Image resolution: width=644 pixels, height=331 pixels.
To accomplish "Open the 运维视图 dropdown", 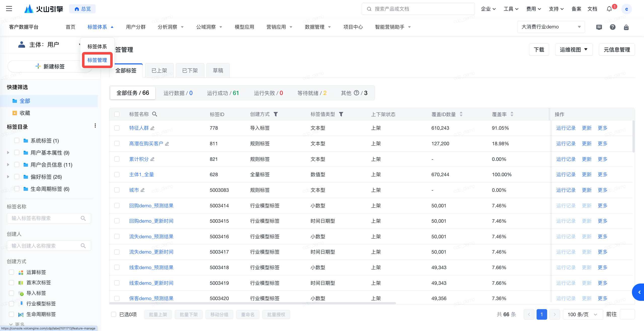I will tap(574, 50).
